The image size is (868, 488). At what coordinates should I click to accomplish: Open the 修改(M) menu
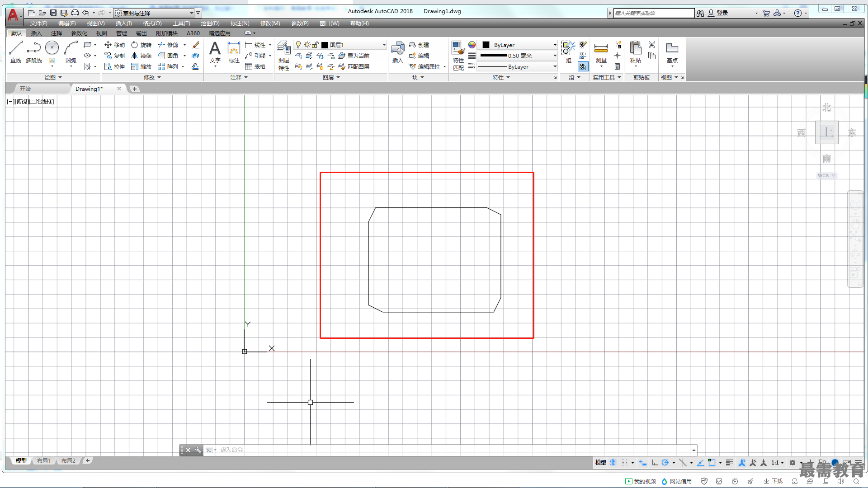[270, 23]
